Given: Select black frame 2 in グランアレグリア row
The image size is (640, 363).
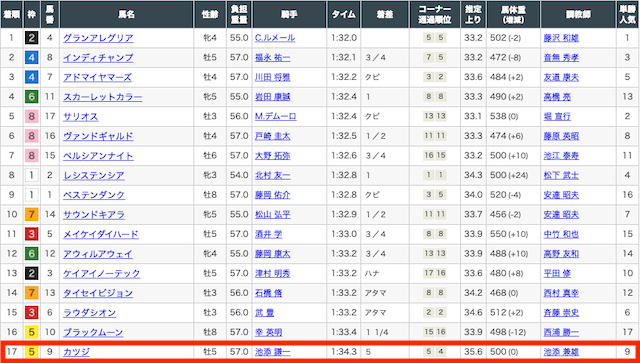Looking at the screenshot, I should 31,38.
